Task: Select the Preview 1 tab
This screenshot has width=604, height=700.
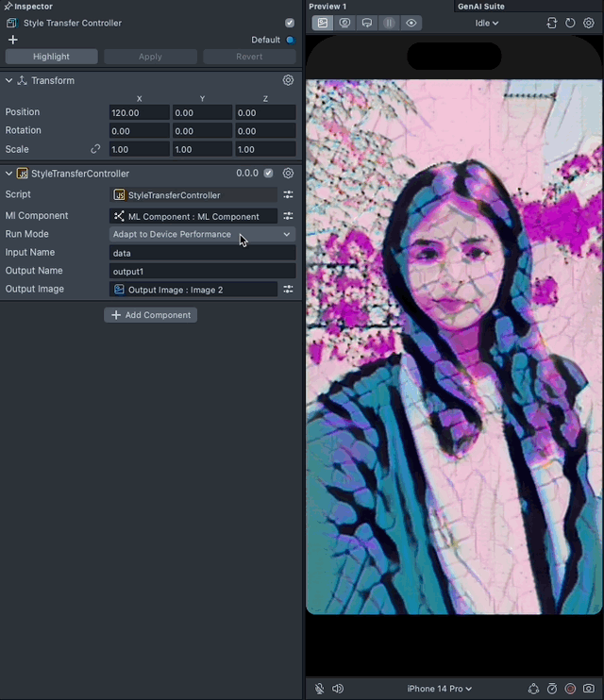Action: click(327, 7)
